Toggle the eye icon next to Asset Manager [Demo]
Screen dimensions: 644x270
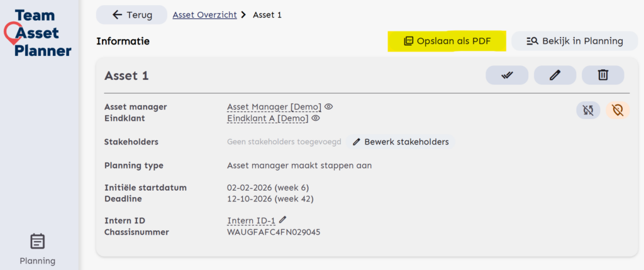click(x=328, y=106)
